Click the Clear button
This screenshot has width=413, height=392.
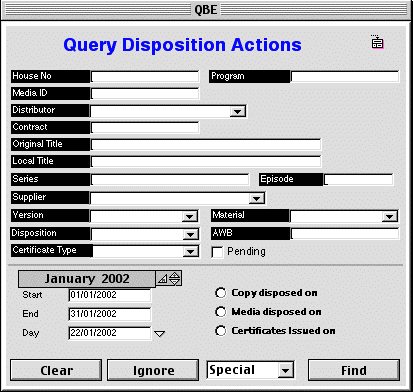click(56, 370)
